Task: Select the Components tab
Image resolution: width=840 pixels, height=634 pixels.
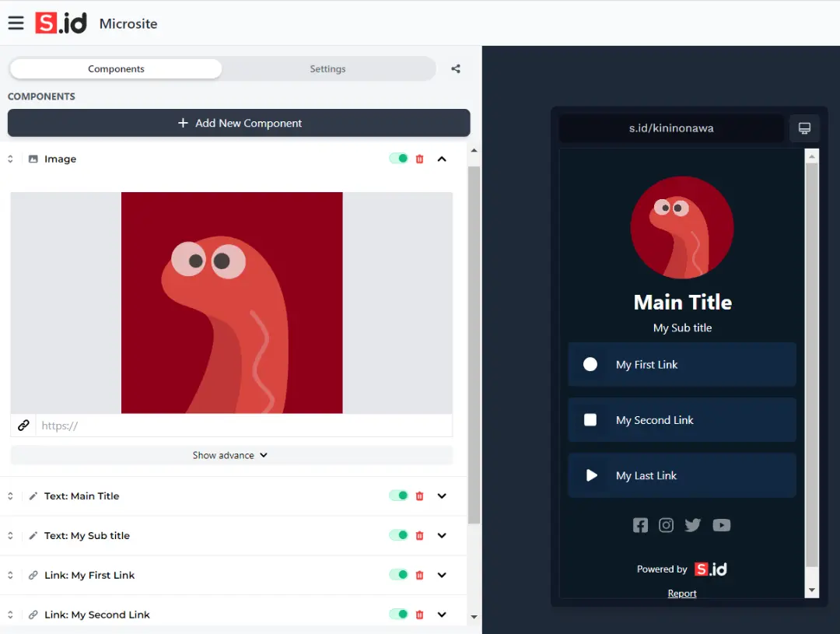Action: (x=116, y=69)
